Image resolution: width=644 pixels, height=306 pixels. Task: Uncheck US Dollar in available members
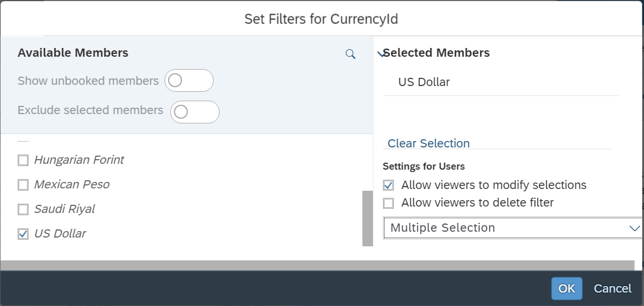point(23,234)
